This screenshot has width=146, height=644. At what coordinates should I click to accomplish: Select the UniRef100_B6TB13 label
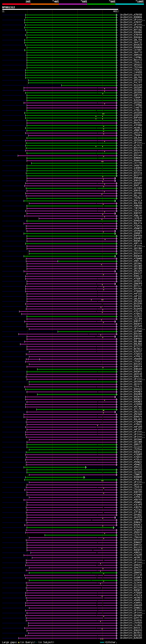[x=131, y=349]
